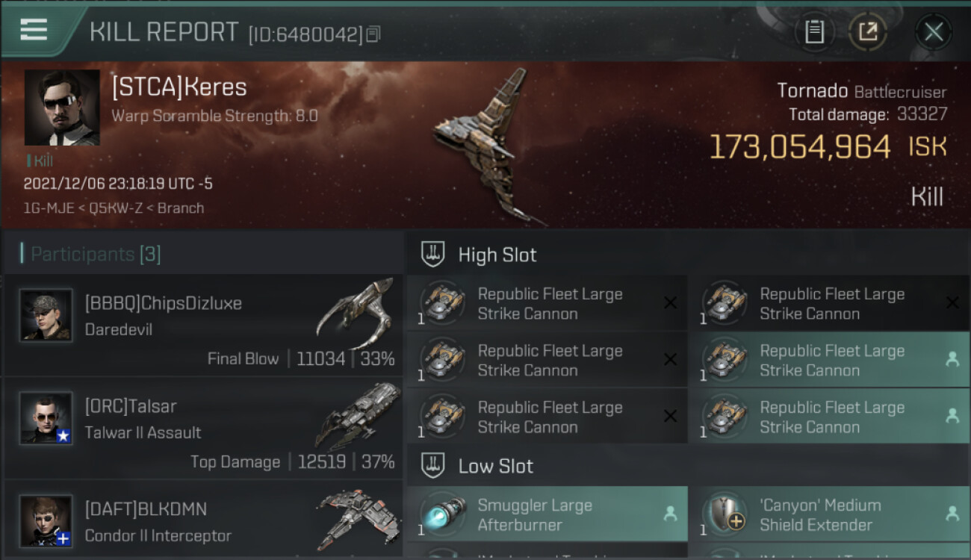The height and width of the screenshot is (560, 971).
Task: Open the hamburger menu in top-left corner
Action: 34,30
